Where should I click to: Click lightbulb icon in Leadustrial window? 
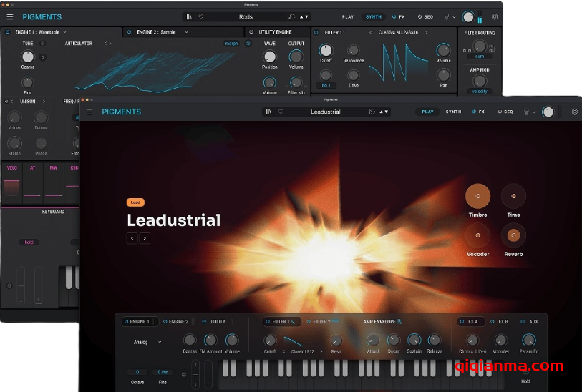pos(526,112)
